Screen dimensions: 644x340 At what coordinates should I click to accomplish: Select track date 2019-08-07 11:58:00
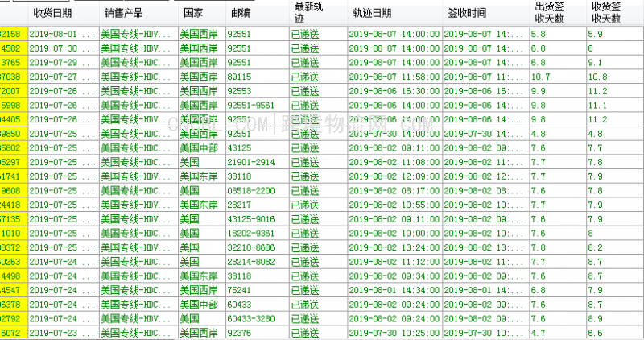click(394, 77)
